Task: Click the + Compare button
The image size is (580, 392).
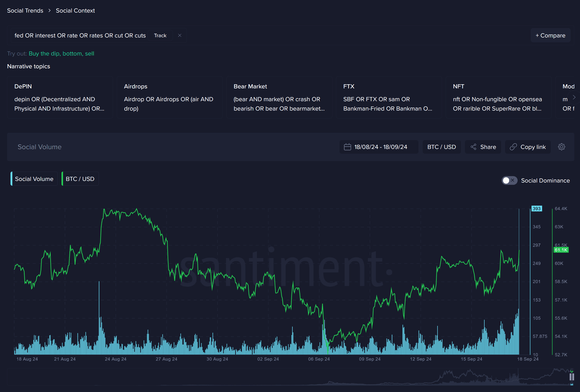Action: pos(550,35)
